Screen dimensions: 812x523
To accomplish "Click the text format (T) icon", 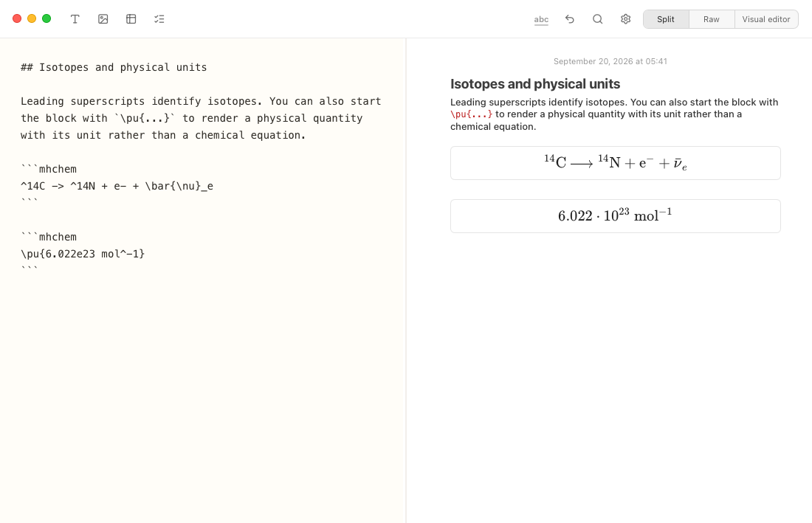I will point(75,19).
